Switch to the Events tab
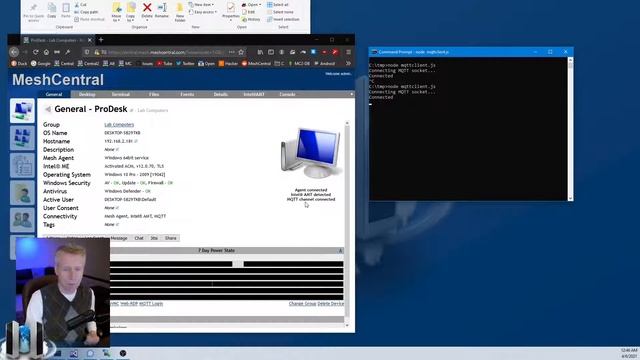Screen dimensions: 640x360 (187, 94)
